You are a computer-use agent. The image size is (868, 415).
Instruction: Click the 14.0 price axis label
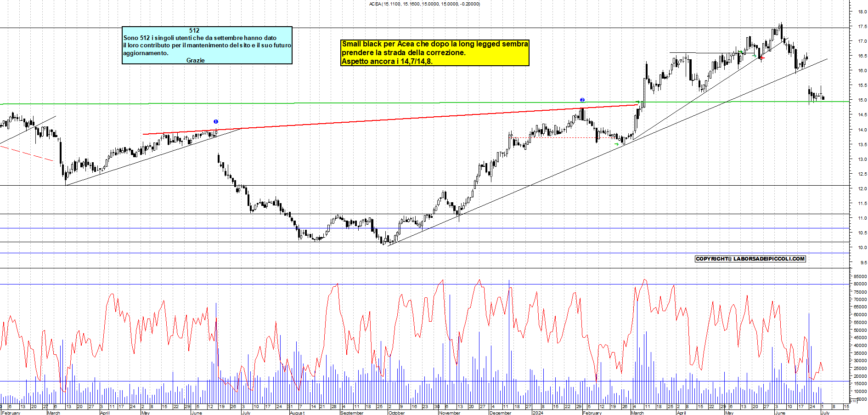click(x=862, y=130)
